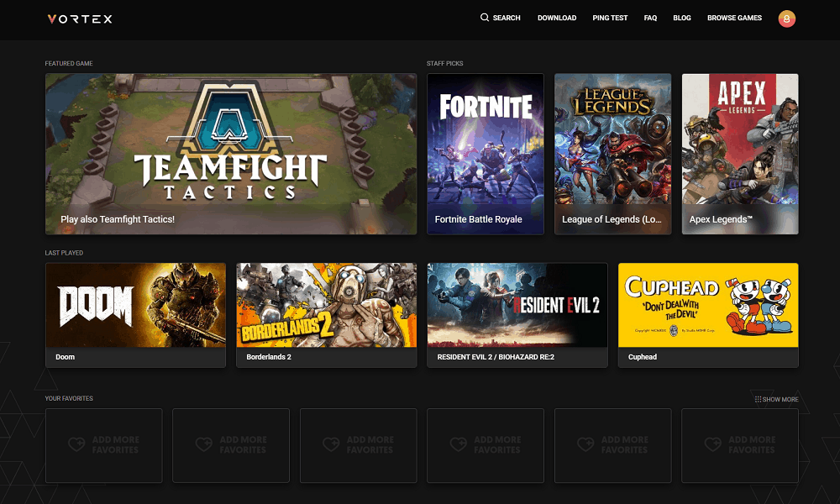Open Browse Games page
This screenshot has height=504, width=840.
click(x=734, y=18)
